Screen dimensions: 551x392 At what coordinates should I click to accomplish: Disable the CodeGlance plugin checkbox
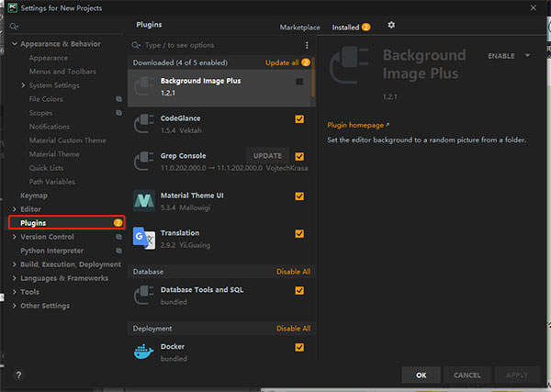(299, 119)
